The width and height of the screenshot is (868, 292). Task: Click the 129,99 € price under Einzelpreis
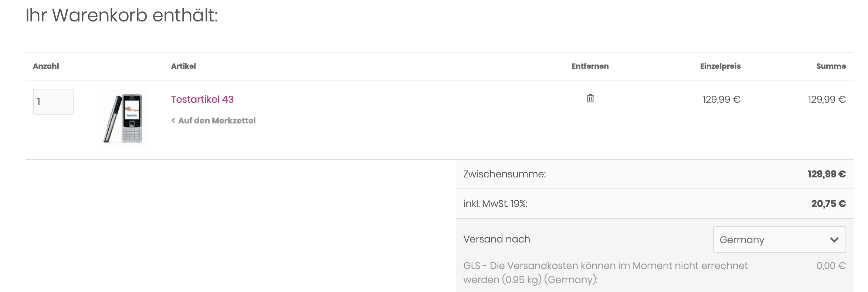pos(721,99)
